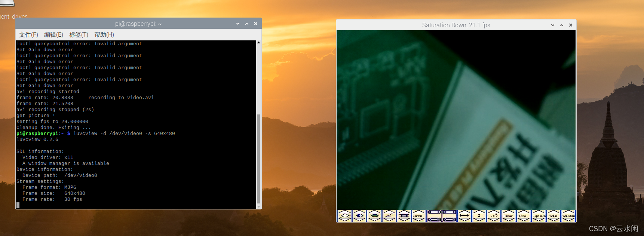644x236 pixels.
Task: Click the line 'Frame rate: 30 fps'
Action: tap(52, 199)
